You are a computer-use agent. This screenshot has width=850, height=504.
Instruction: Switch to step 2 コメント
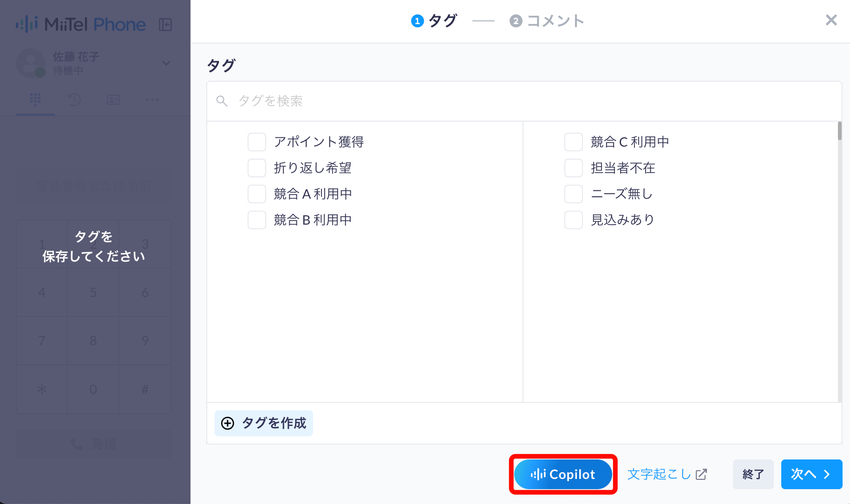(547, 21)
